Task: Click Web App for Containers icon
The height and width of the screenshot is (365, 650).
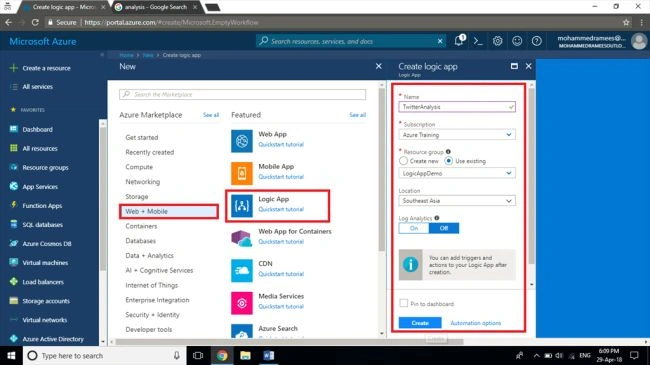Action: click(x=242, y=238)
